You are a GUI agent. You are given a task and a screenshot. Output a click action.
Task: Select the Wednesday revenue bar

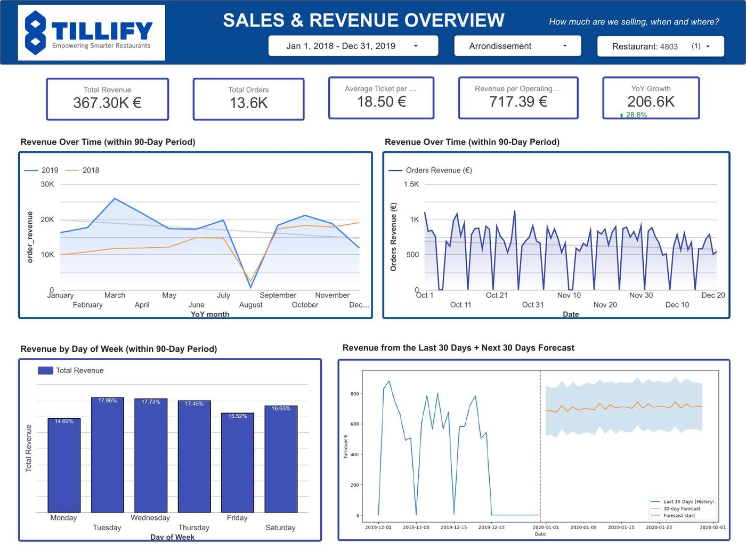tap(151, 456)
